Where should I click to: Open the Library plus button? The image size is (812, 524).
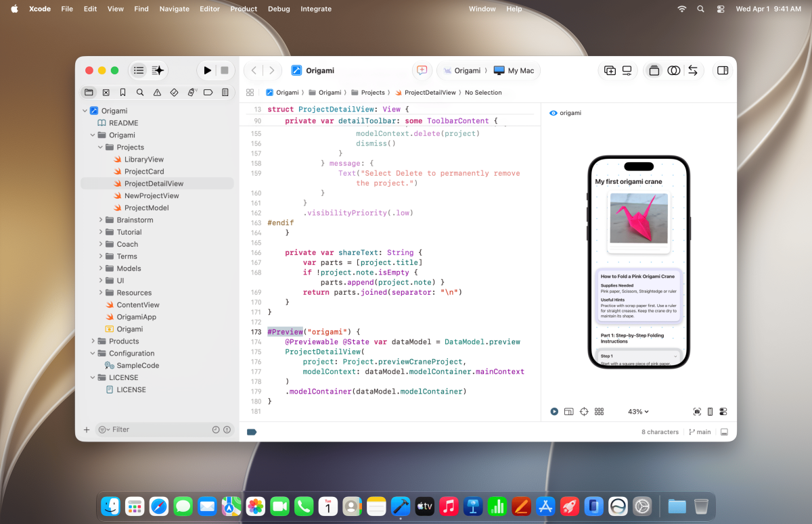pos(610,70)
